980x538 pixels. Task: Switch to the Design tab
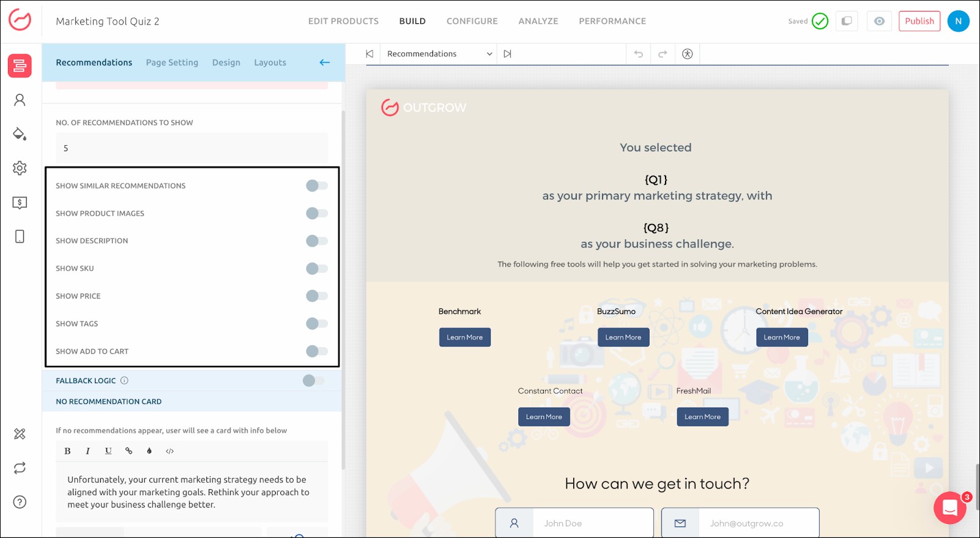click(x=226, y=62)
